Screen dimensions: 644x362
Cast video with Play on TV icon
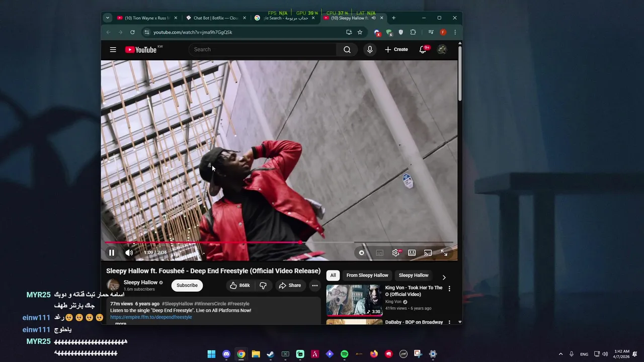click(x=428, y=253)
